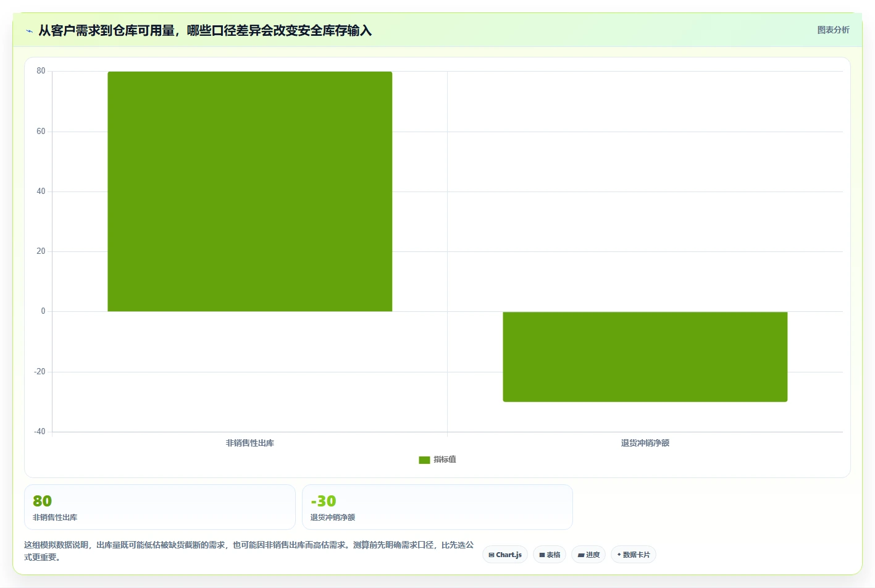
Task: Click the 退货冲销净额 x-axis label
Action: pyautogui.click(x=645, y=443)
